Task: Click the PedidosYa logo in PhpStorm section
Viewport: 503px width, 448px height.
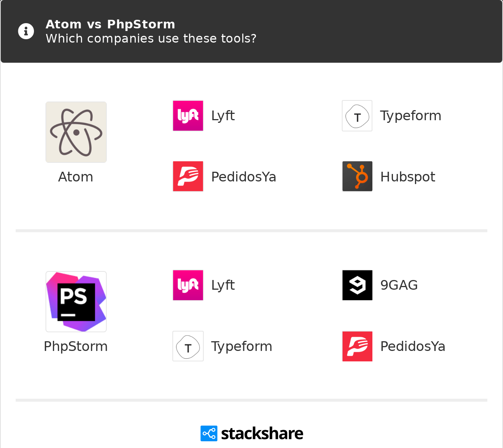Action: tap(357, 346)
